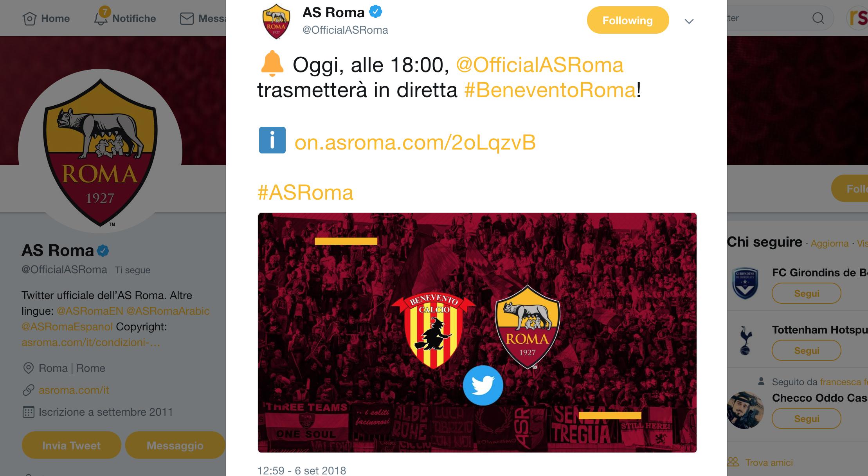The height and width of the screenshot is (476, 868).
Task: Click the Messaggio button
Action: tap(175, 445)
